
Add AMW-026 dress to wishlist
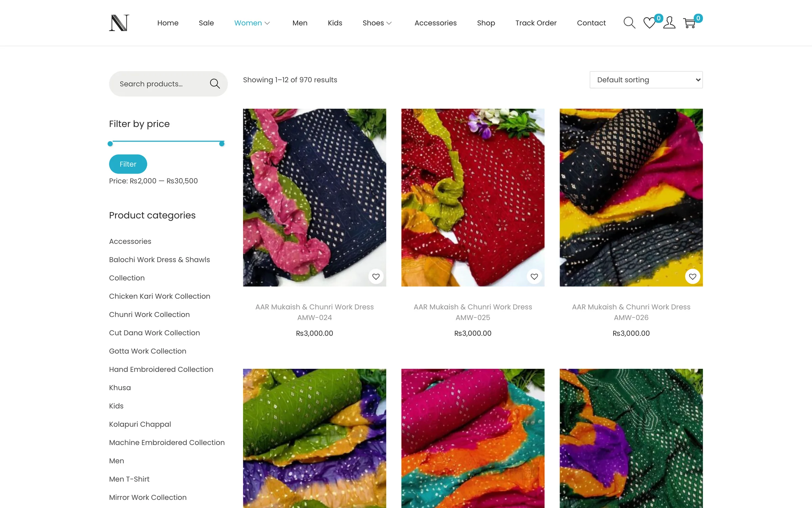pyautogui.click(x=693, y=277)
